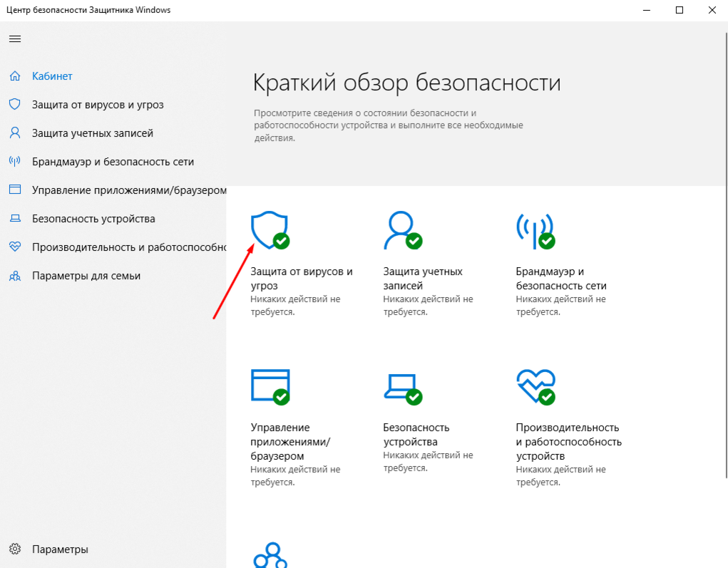Open the hamburger navigation menu
Screen dimensions: 728x568
[x=15, y=39]
